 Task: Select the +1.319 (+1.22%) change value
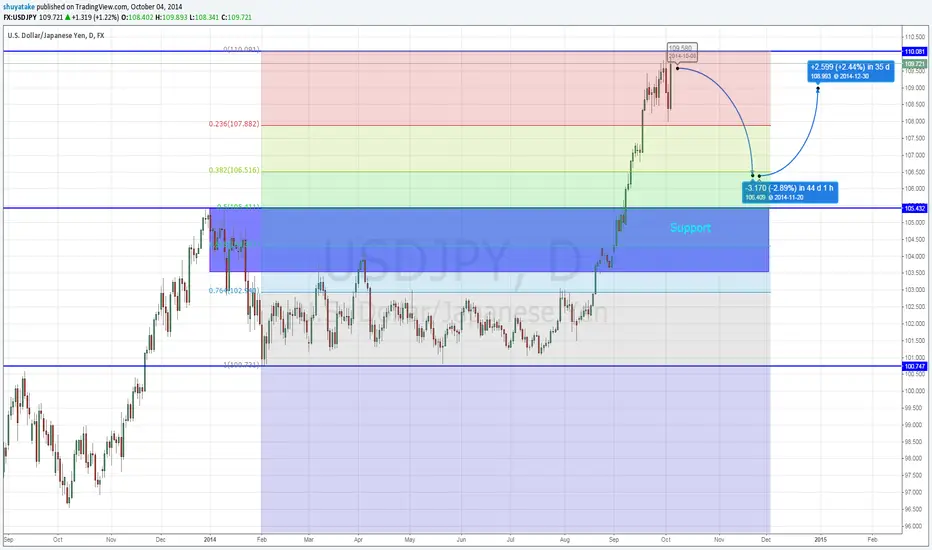click(95, 17)
